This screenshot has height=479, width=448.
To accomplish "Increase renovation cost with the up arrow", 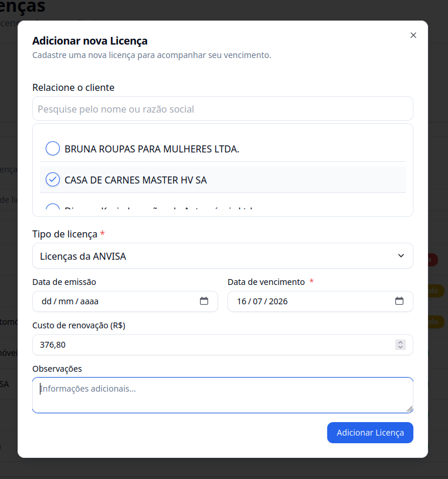I will pyautogui.click(x=401, y=342).
